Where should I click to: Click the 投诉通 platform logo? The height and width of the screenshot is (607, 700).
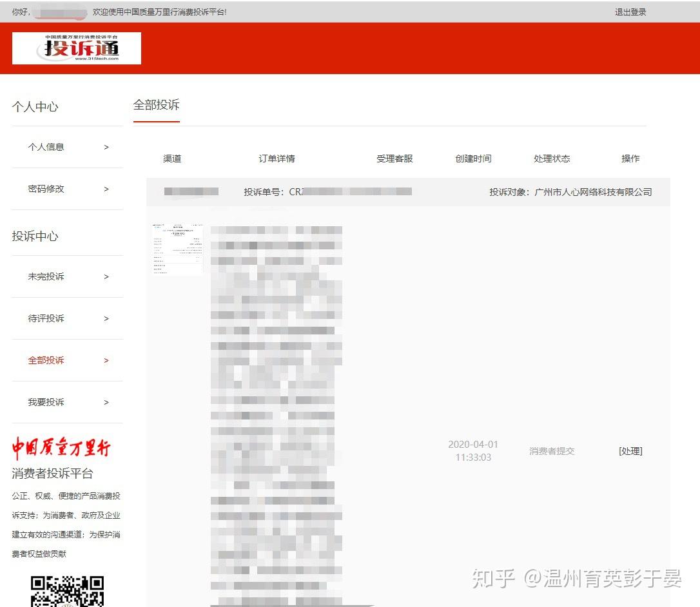(x=75, y=48)
